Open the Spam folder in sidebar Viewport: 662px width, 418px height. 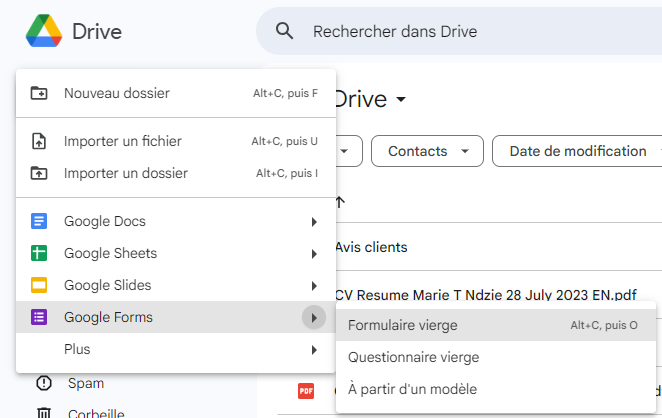[85, 383]
